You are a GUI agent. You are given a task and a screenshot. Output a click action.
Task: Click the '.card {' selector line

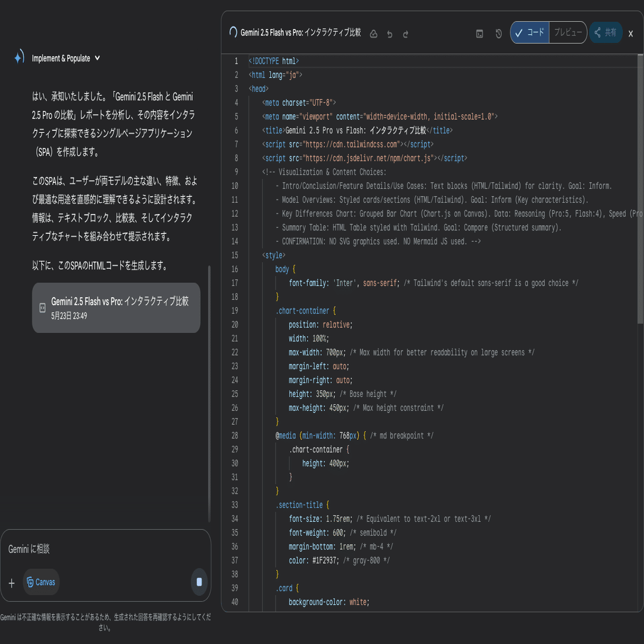(287, 588)
